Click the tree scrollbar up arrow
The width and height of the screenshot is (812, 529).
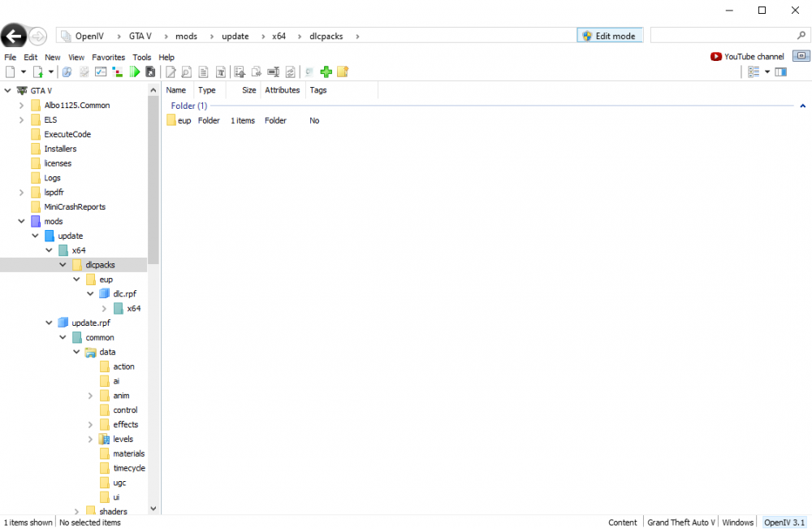[153, 90]
